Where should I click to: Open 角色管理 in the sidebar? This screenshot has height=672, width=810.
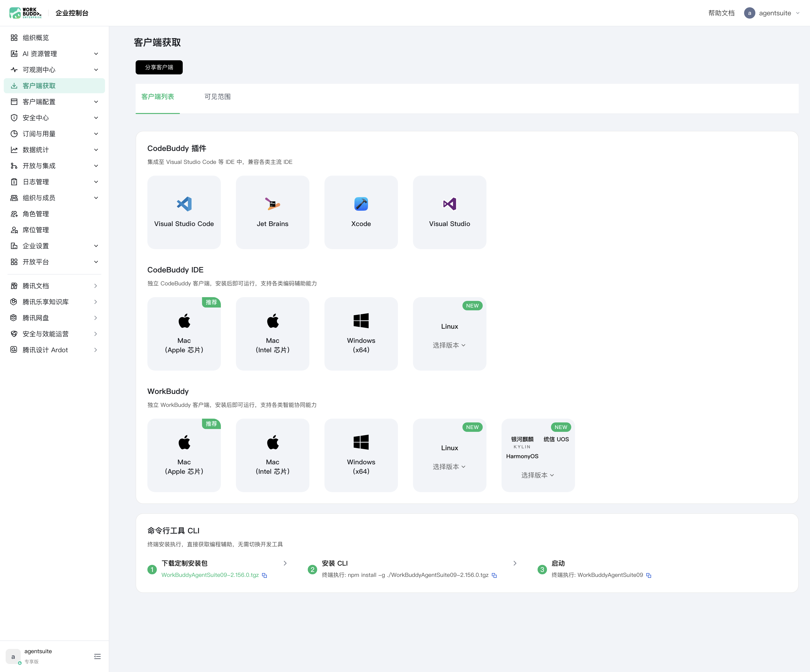coord(54,214)
